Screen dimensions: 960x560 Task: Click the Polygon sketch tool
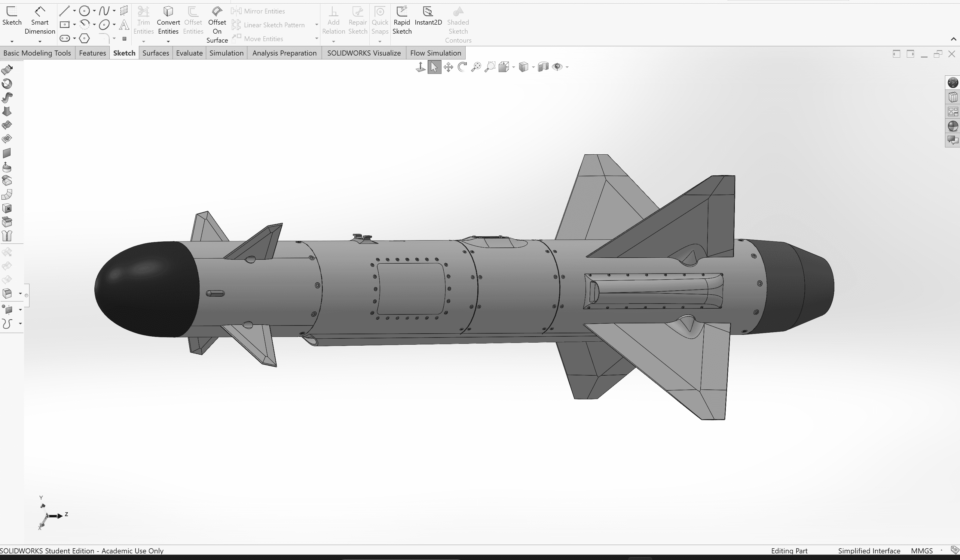pyautogui.click(x=84, y=38)
